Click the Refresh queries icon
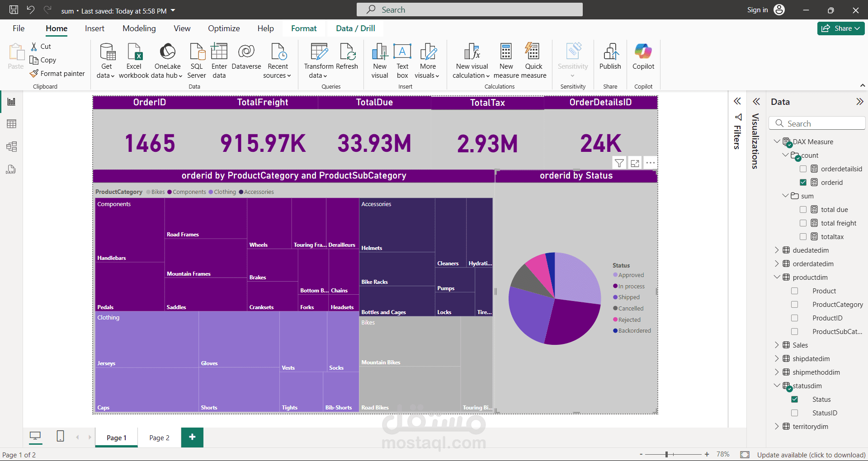868x461 pixels. (x=347, y=52)
